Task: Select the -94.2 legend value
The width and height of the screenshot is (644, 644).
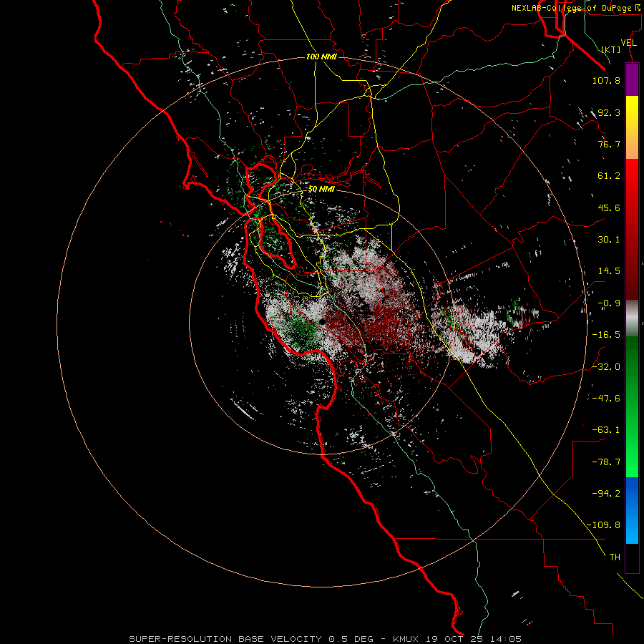Action: pos(606,493)
